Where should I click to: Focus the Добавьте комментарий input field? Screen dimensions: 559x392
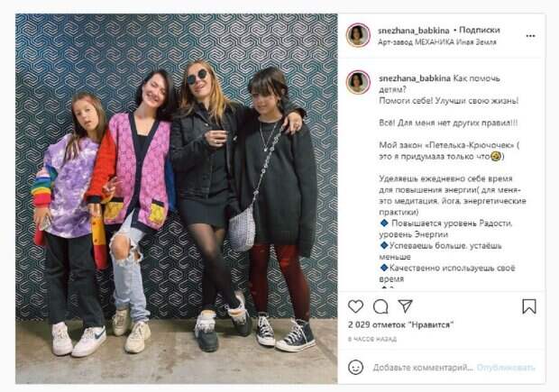[x=423, y=368]
